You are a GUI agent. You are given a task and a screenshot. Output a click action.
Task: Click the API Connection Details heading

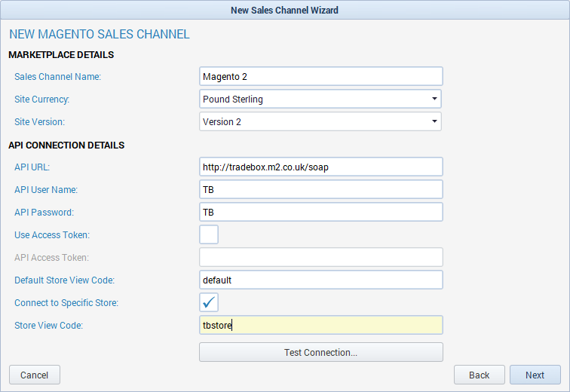[66, 145]
